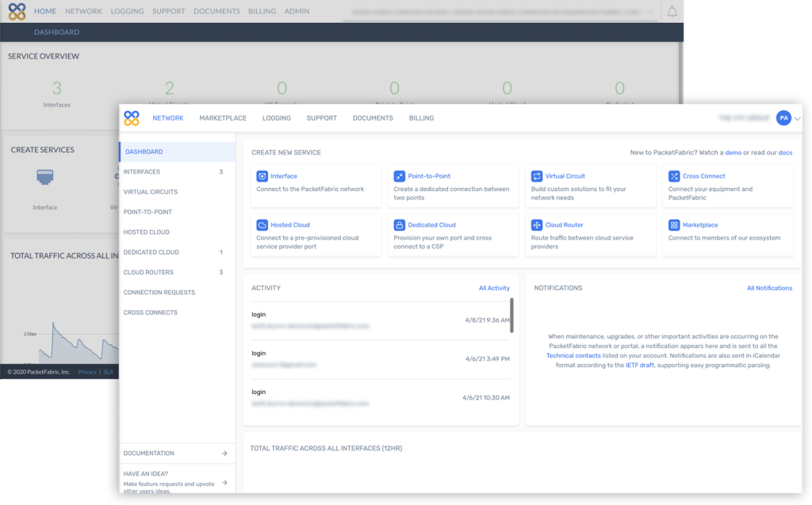Follow the Technical contacts link
Screen dimensions: 812x505
coord(573,356)
